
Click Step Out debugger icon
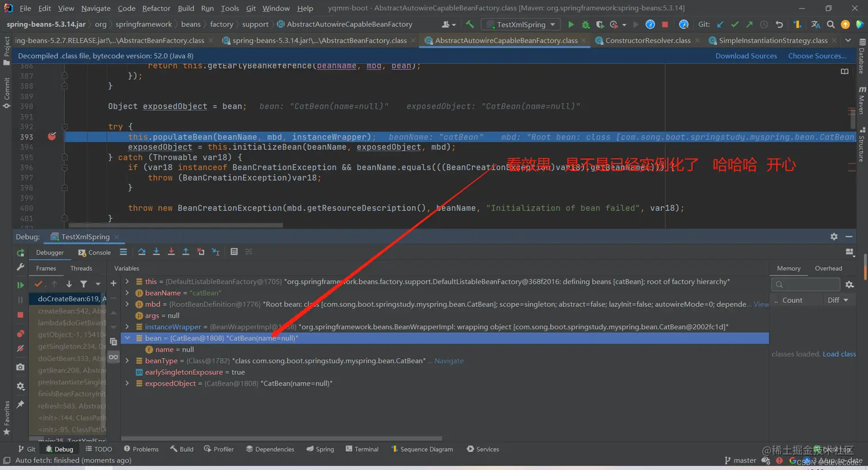185,252
